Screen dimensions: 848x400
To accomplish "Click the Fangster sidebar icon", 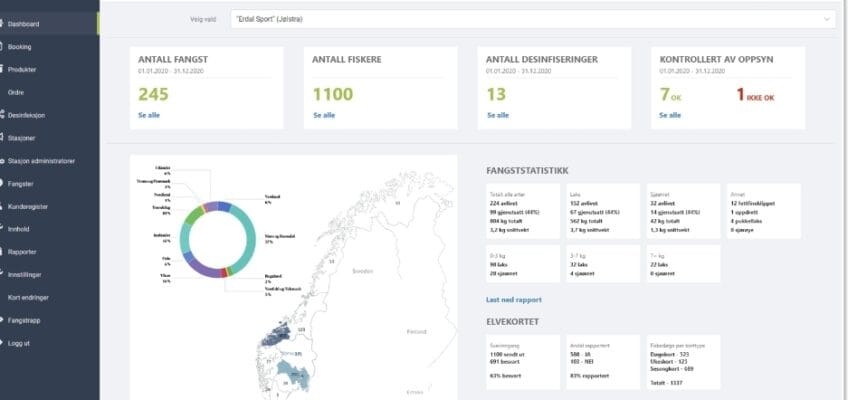I will (x=4, y=183).
